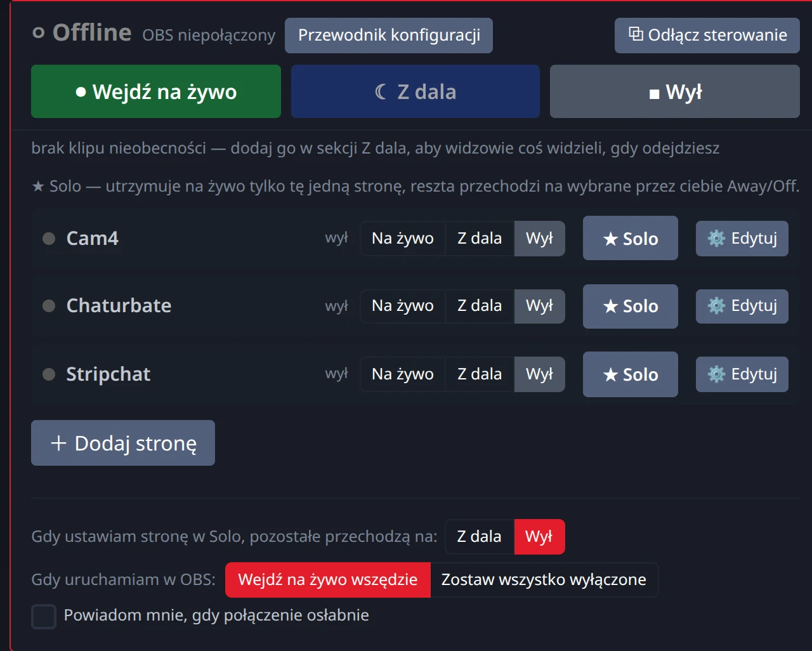Click the Cam4 site name

93,239
